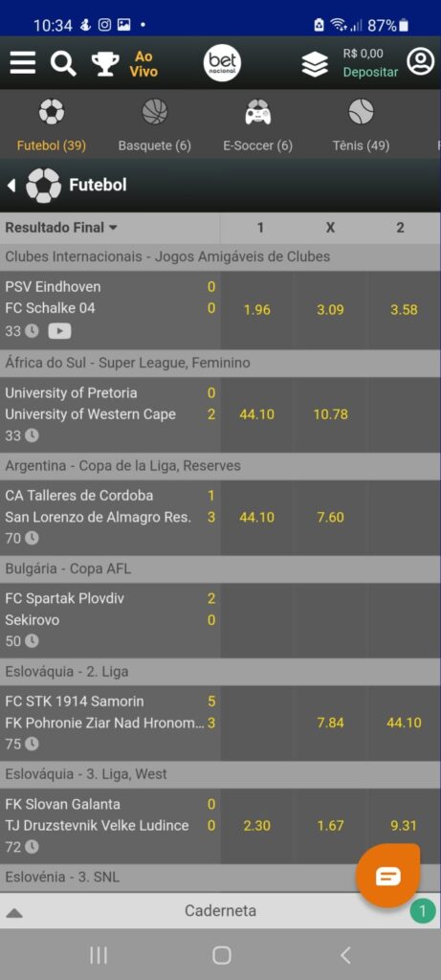Switch to the Tênis (49) tab

tap(361, 125)
